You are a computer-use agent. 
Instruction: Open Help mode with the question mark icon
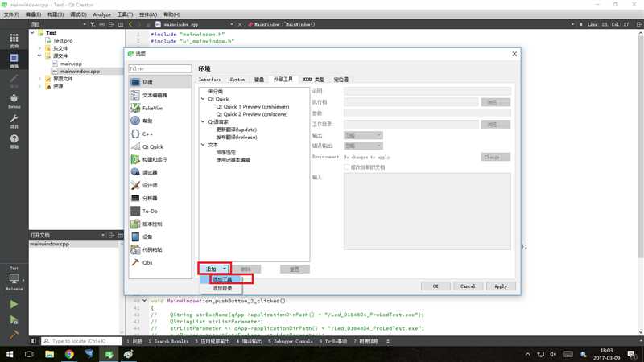coord(14,142)
